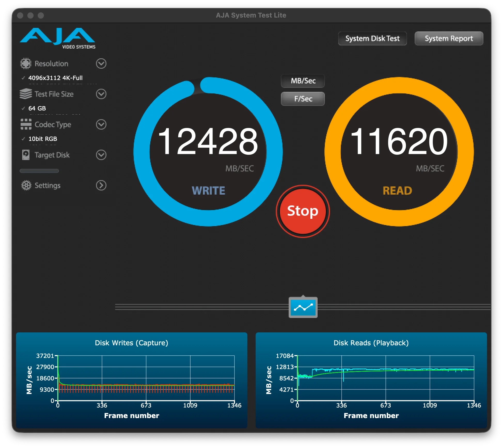Click the Settings label

48,186
